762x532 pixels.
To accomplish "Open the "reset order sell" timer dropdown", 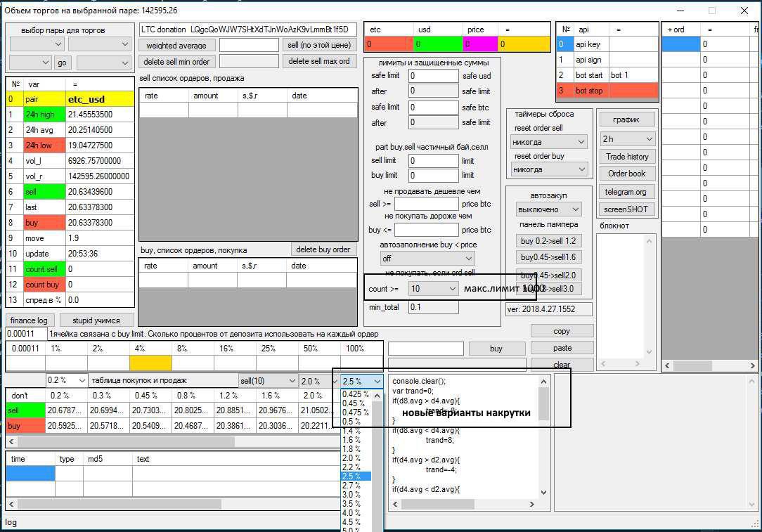I will click(x=549, y=142).
